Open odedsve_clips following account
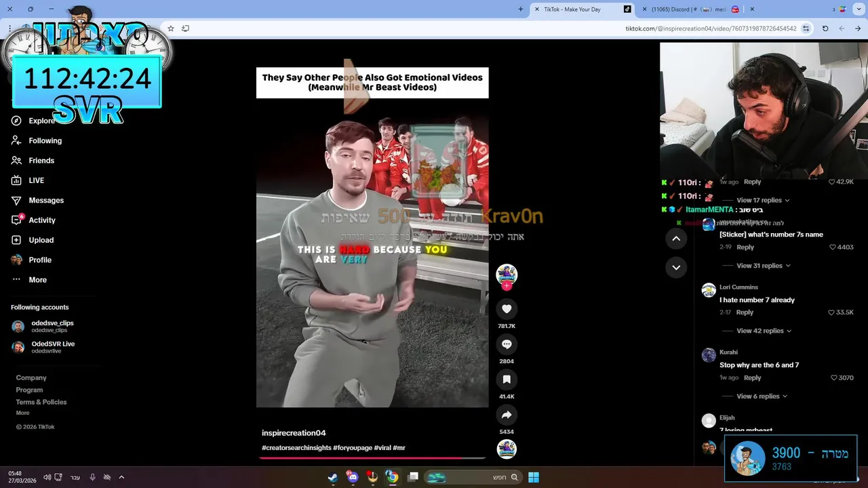Viewport: 868px width, 488px height. [43, 326]
